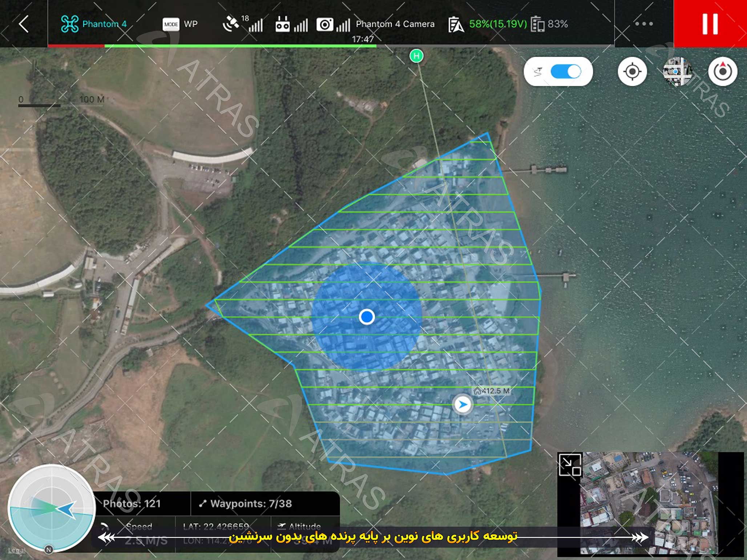Toggle the flight path display switch
Image resolution: width=747 pixels, height=560 pixels.
565,72
